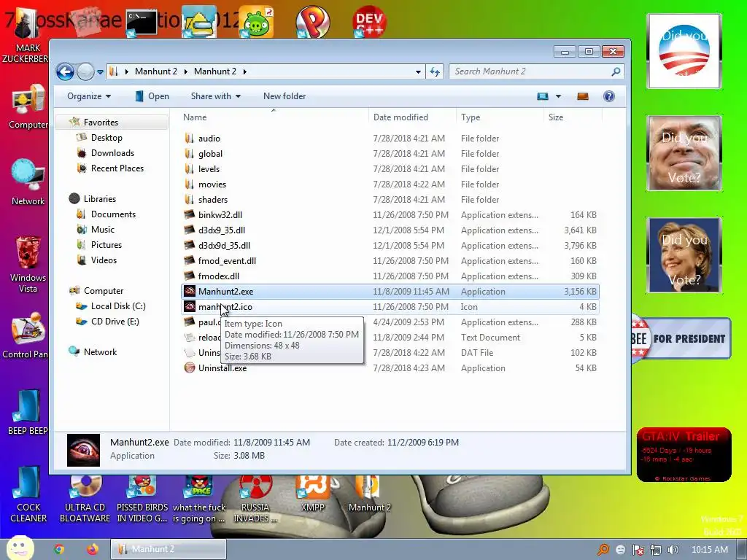Refresh the Manhunt 2 folder view
Viewport: 747px width, 560px height.
click(435, 71)
